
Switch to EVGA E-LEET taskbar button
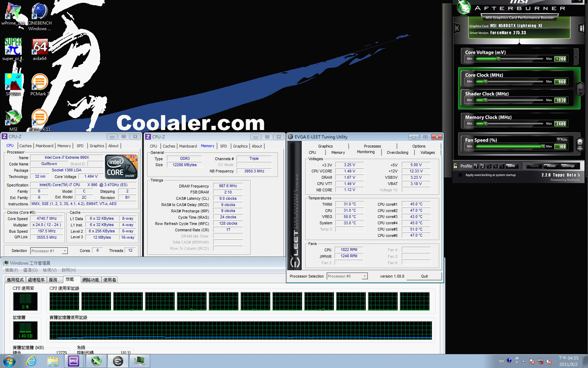[x=118, y=361]
